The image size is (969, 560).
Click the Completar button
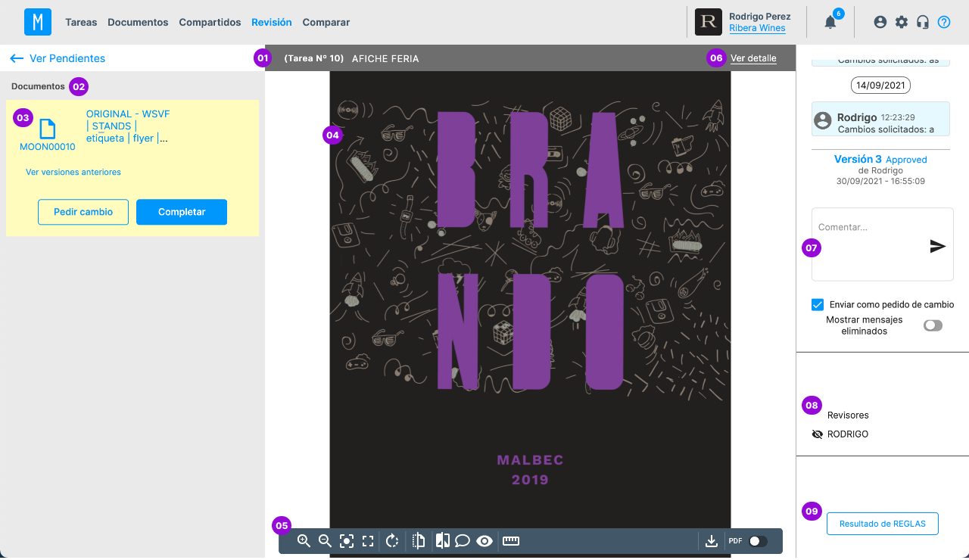182,212
